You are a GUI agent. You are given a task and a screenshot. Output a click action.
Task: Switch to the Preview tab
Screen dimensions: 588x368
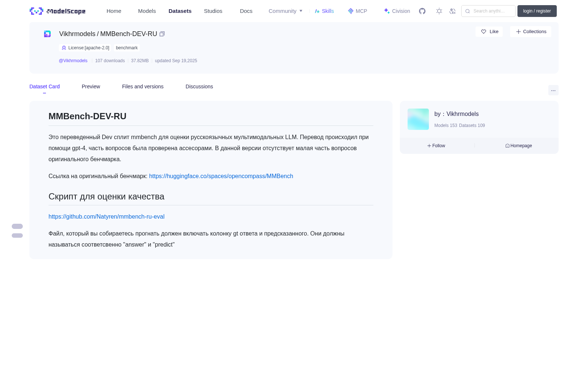(x=91, y=86)
